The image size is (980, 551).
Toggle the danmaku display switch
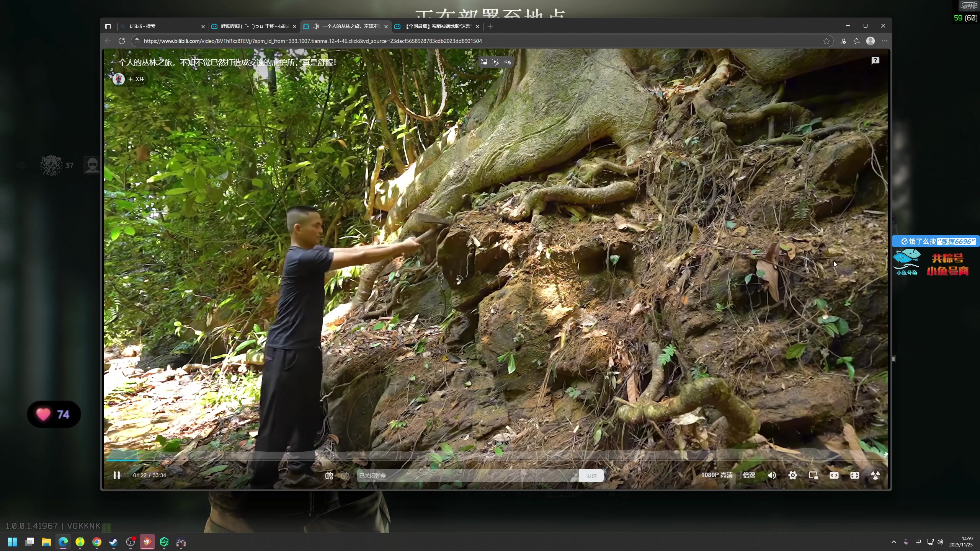pyautogui.click(x=329, y=476)
